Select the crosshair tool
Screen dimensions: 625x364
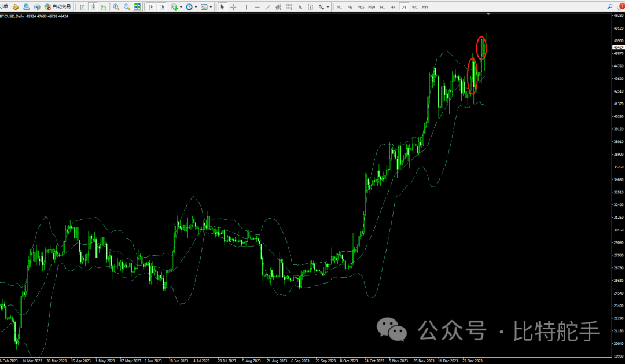[x=233, y=7]
